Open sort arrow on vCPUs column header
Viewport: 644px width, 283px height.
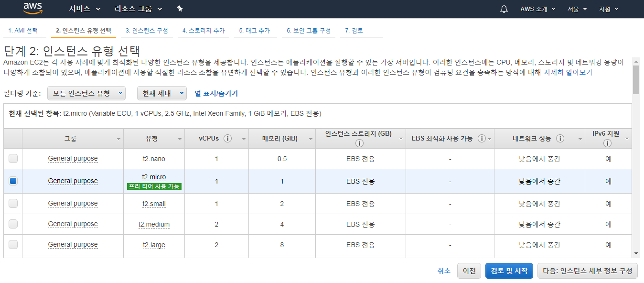coord(244,139)
